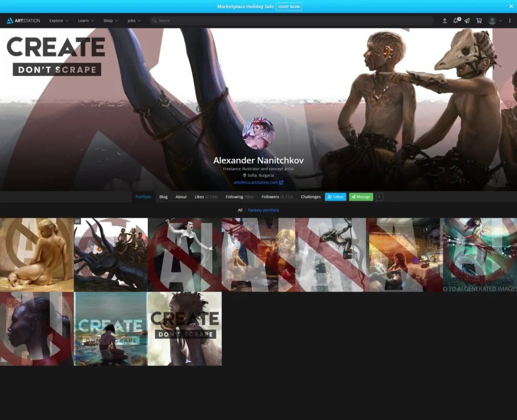The image size is (517, 420).
Task: Expand the Learn dropdown
Action: point(86,21)
